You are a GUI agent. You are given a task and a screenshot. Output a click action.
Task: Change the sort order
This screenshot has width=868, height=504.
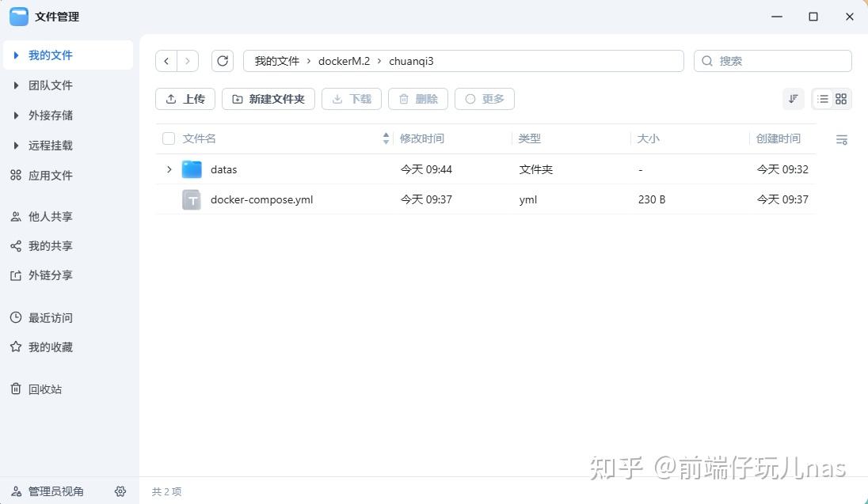(x=793, y=99)
